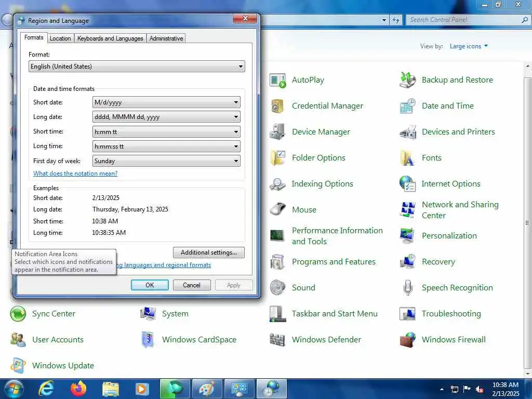This screenshot has width=532, height=399.
Task: Open Performance Information and Tools icon
Action: pos(277,236)
